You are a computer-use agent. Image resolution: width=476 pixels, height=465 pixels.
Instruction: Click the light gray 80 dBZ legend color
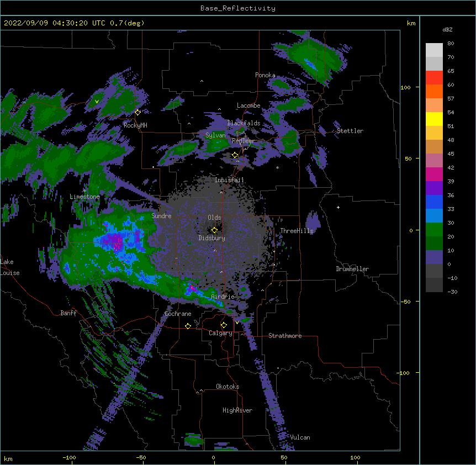[x=434, y=50]
